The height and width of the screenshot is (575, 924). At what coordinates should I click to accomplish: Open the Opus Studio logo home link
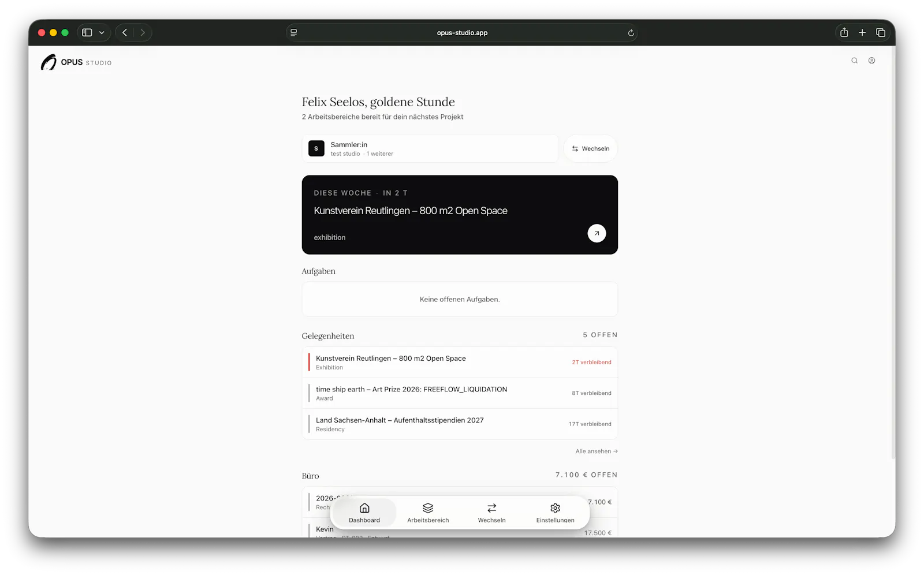coord(76,62)
